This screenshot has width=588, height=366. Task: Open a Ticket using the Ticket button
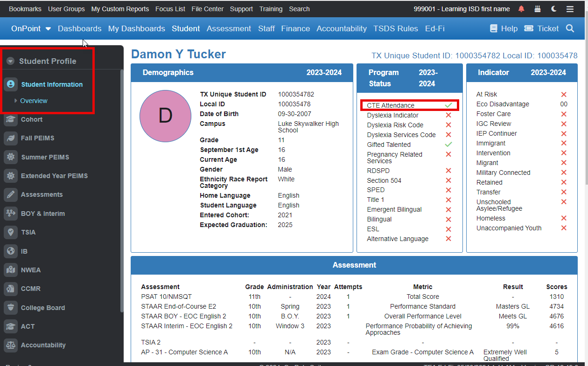541,28
